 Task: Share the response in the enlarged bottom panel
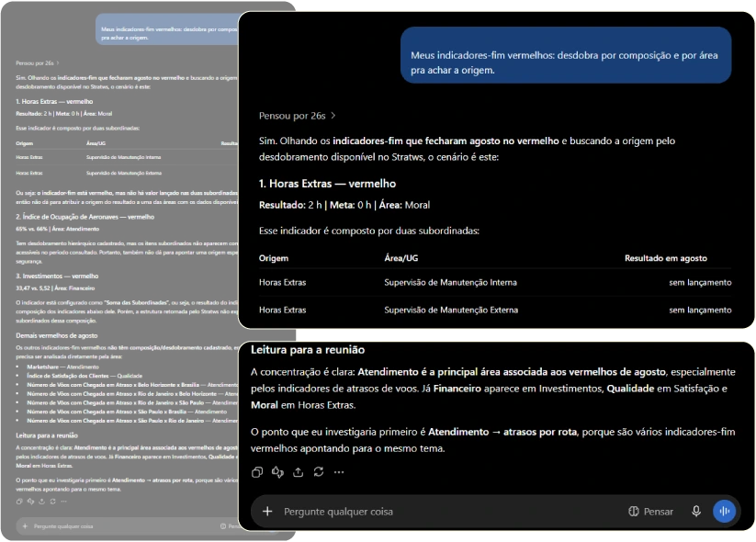tap(298, 472)
